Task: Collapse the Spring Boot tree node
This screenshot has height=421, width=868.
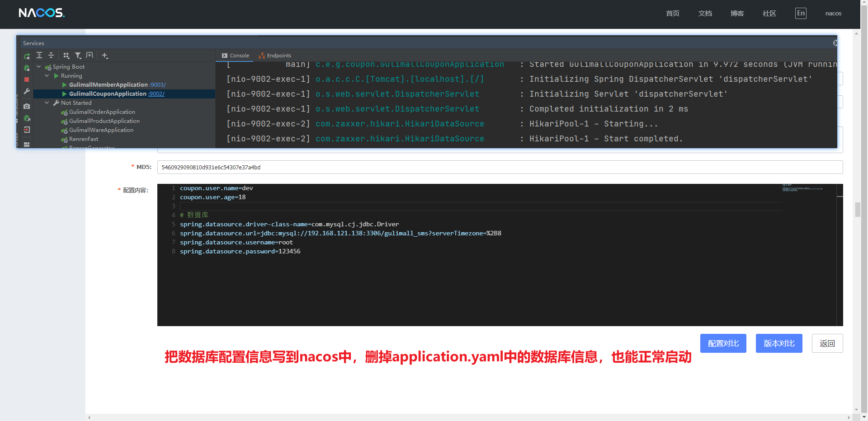Action: click(x=39, y=67)
